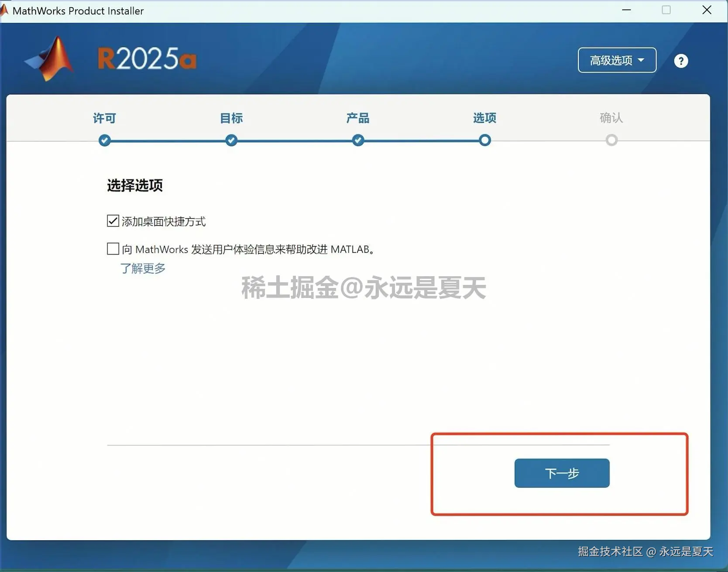Open the 了解更多 link

(x=142, y=269)
